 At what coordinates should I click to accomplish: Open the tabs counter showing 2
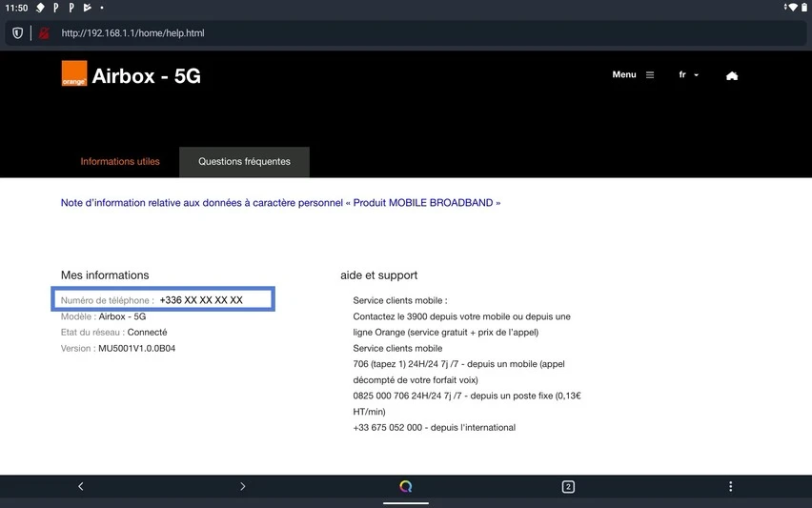point(568,487)
